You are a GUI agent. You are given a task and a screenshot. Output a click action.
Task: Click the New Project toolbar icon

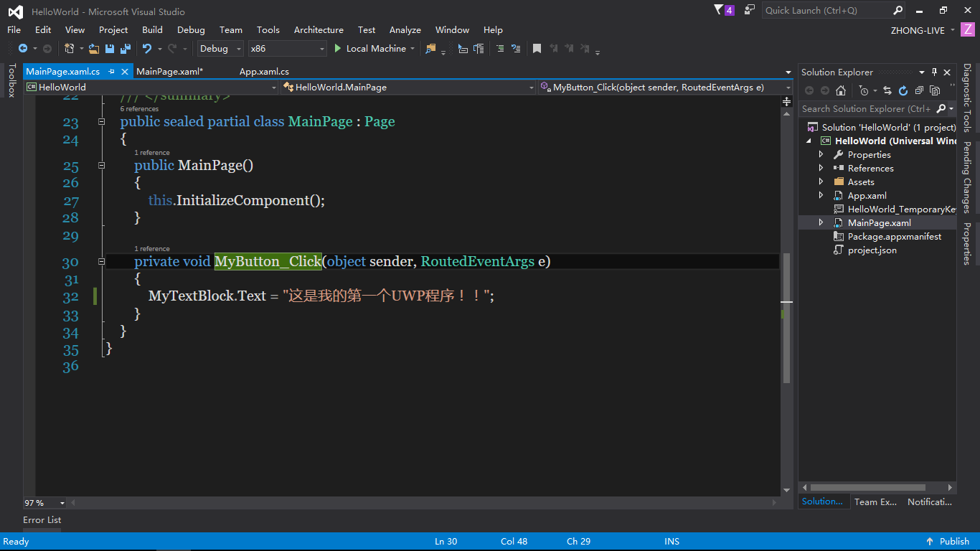pos(70,49)
